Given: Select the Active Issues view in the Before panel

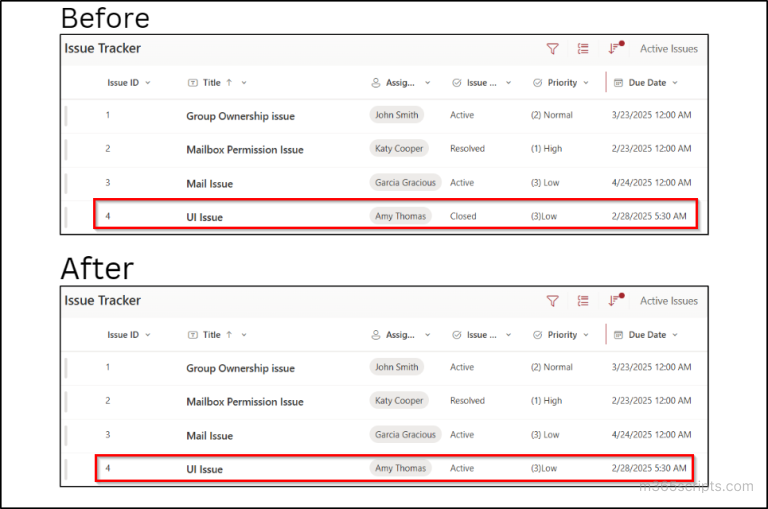Looking at the screenshot, I should pyautogui.click(x=669, y=48).
